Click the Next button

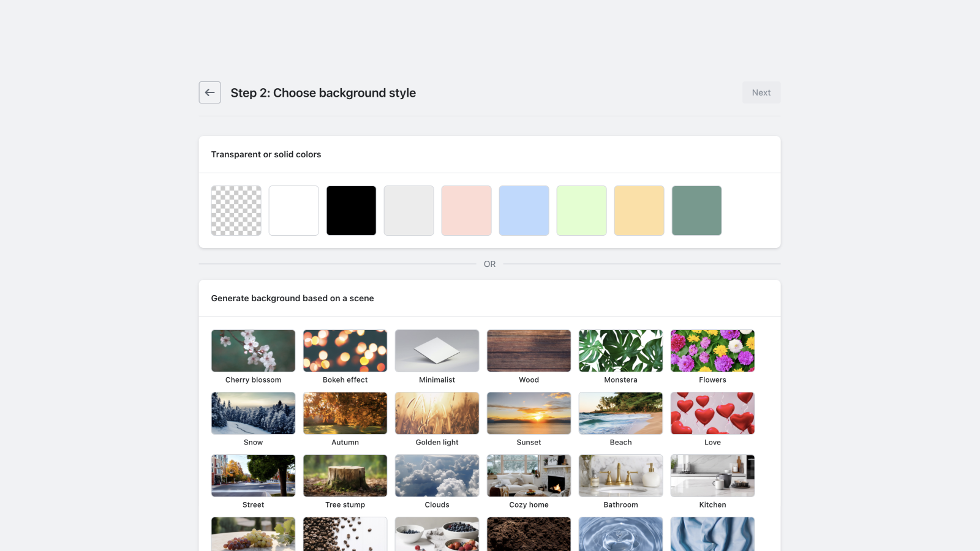761,92
